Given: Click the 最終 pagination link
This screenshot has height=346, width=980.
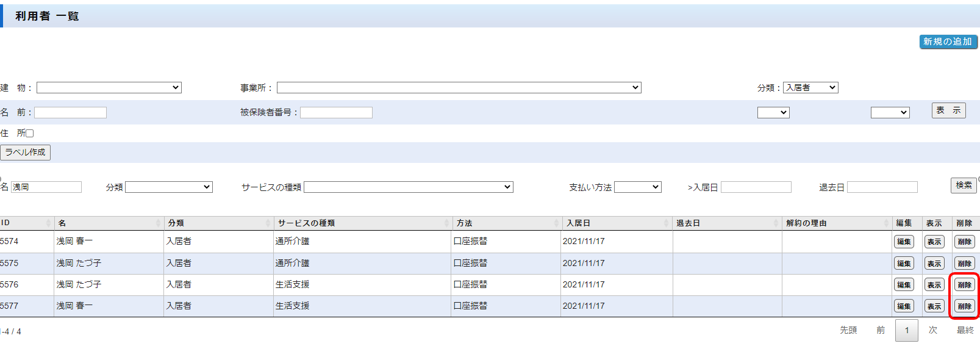Looking at the screenshot, I should (965, 330).
